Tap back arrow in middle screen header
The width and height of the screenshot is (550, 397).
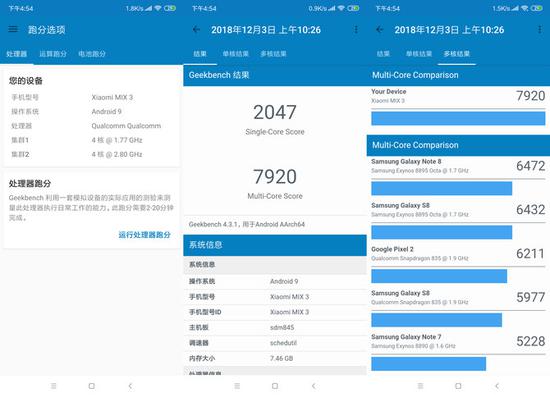196,29
